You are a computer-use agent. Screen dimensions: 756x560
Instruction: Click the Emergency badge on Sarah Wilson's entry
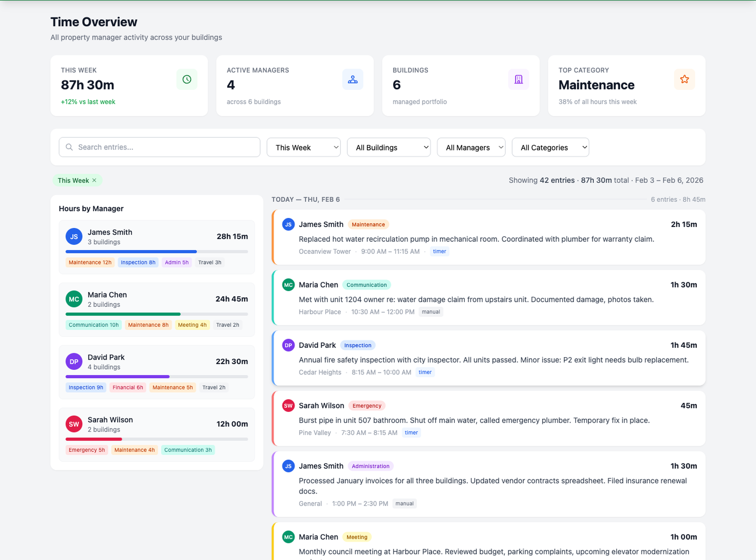(367, 406)
